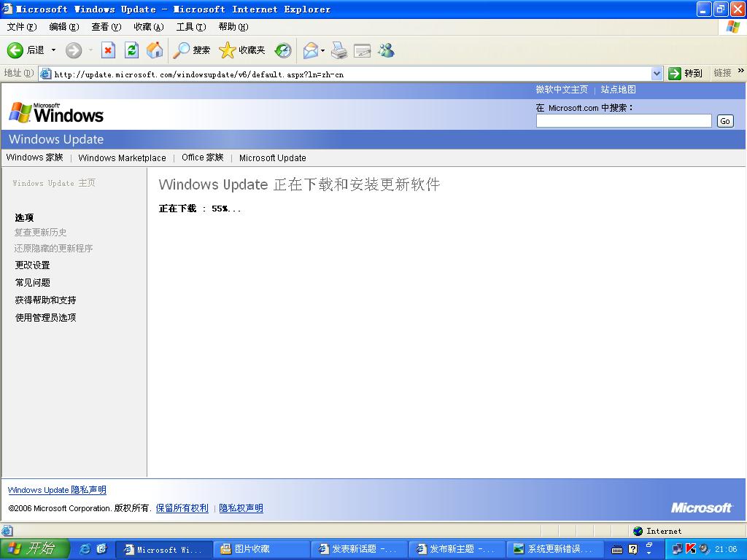The image size is (747, 560).
Task: Click the keyboard language bar icon
Action: pyautogui.click(x=617, y=550)
